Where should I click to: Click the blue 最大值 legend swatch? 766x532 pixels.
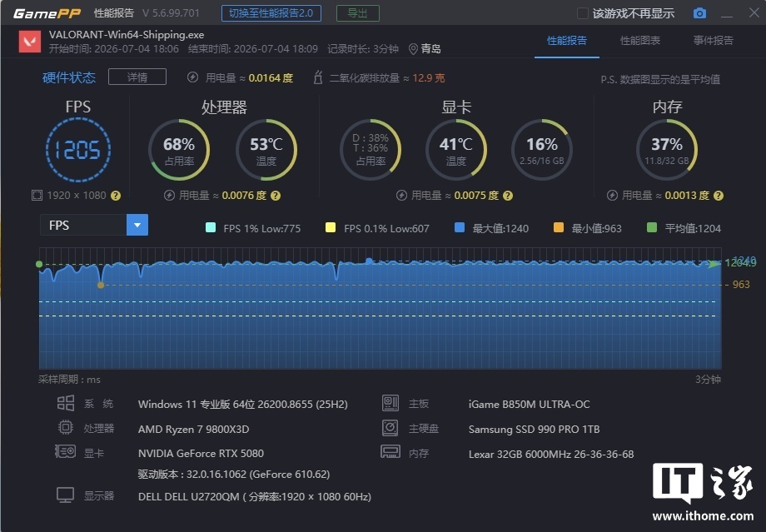tap(460, 227)
